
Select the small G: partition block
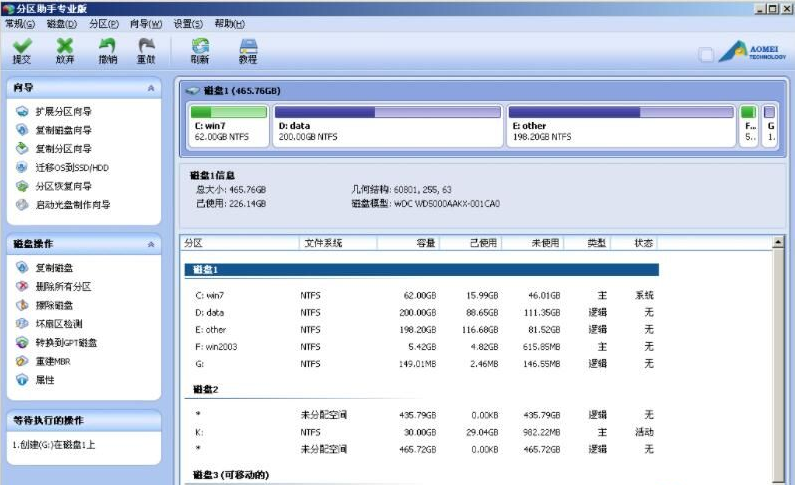point(770,125)
